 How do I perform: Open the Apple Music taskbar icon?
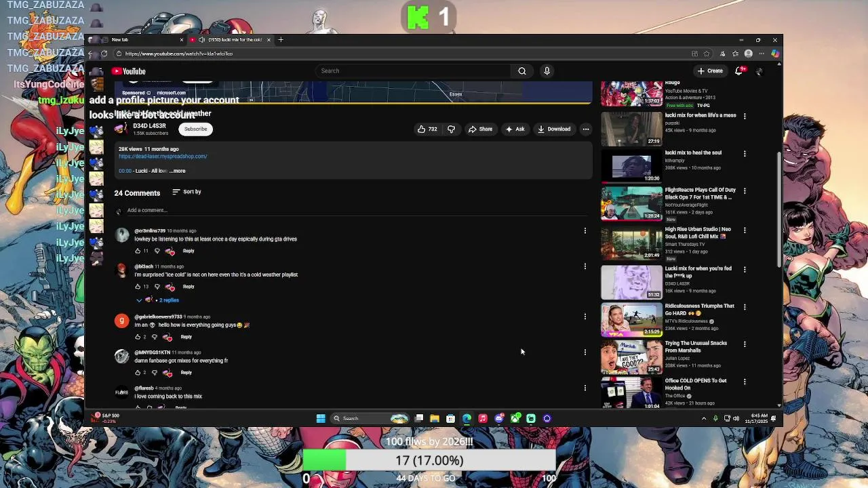(483, 418)
